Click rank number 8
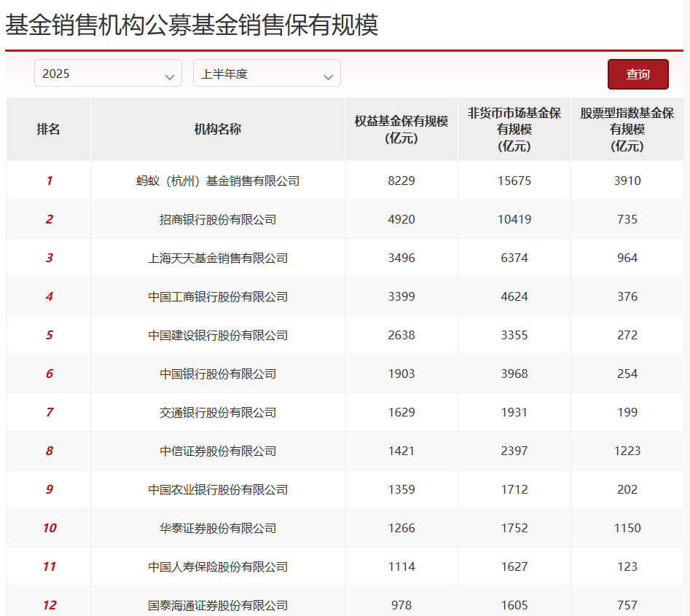Screen dimensions: 690x616 (x=50, y=451)
